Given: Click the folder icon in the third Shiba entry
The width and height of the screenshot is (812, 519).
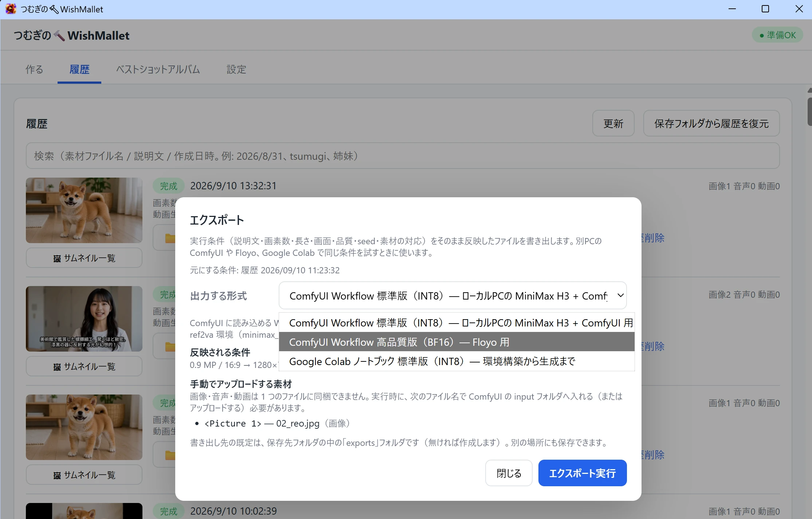Looking at the screenshot, I should pos(170,455).
